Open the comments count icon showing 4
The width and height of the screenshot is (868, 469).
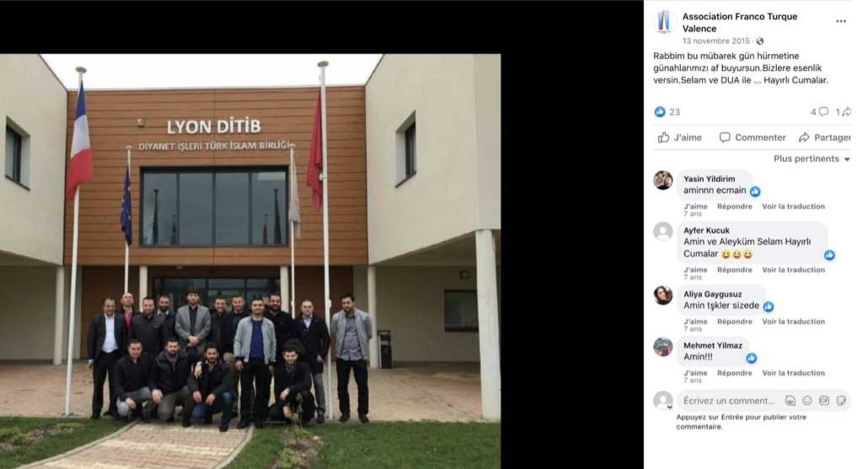pos(823,112)
